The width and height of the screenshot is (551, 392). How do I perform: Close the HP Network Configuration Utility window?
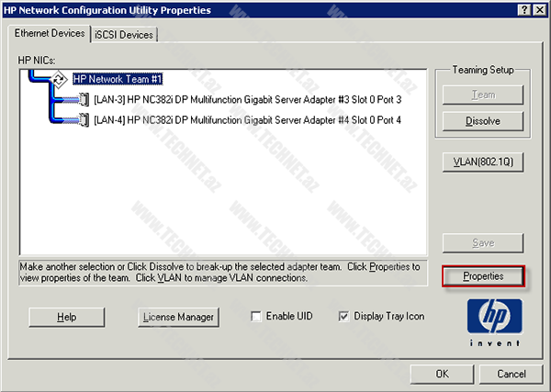[539, 10]
